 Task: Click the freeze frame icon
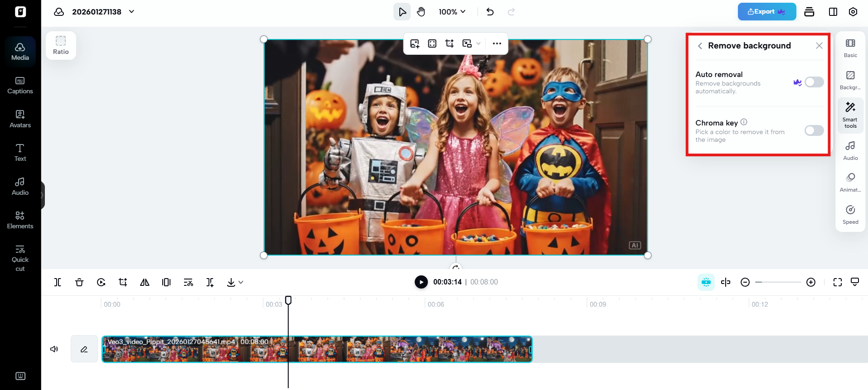[x=166, y=282]
